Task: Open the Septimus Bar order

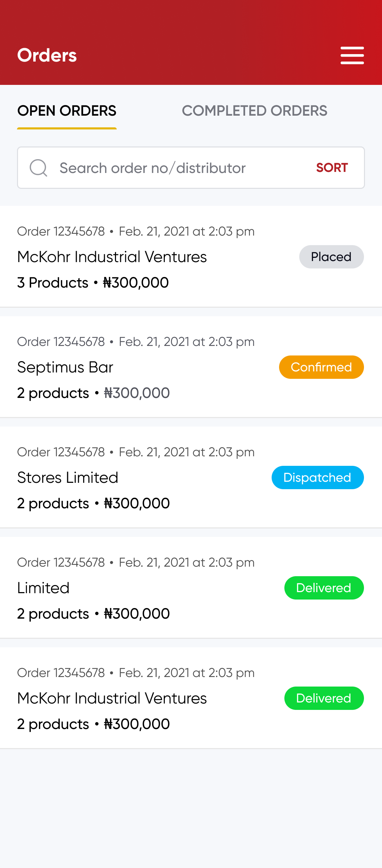Action: click(65, 368)
